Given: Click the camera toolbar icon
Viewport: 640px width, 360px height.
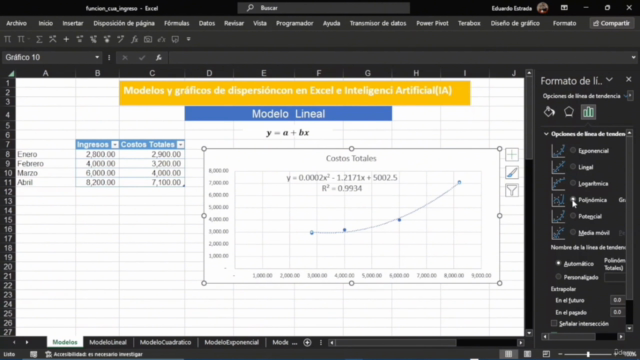Looking at the screenshot, I should click(148, 39).
